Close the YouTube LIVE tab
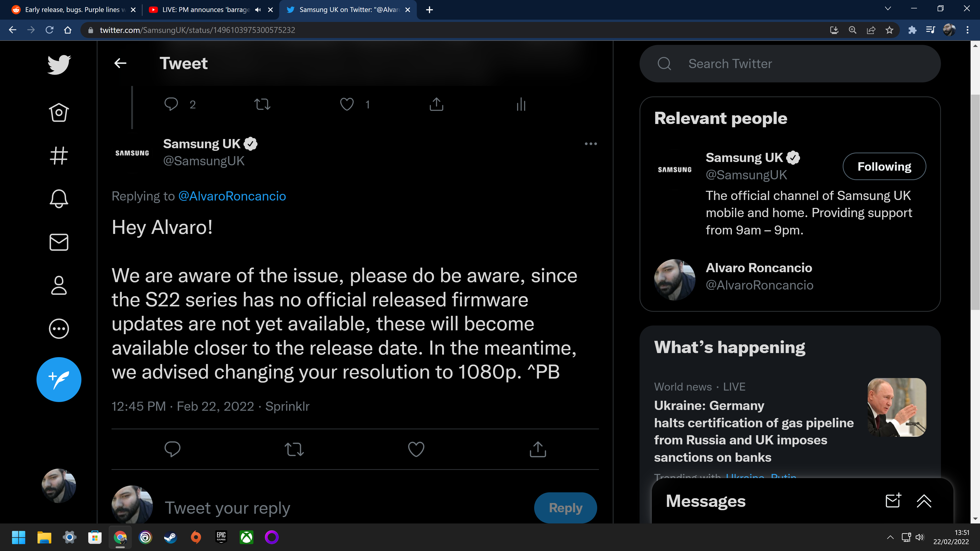The width and height of the screenshot is (980, 551). [x=271, y=9]
